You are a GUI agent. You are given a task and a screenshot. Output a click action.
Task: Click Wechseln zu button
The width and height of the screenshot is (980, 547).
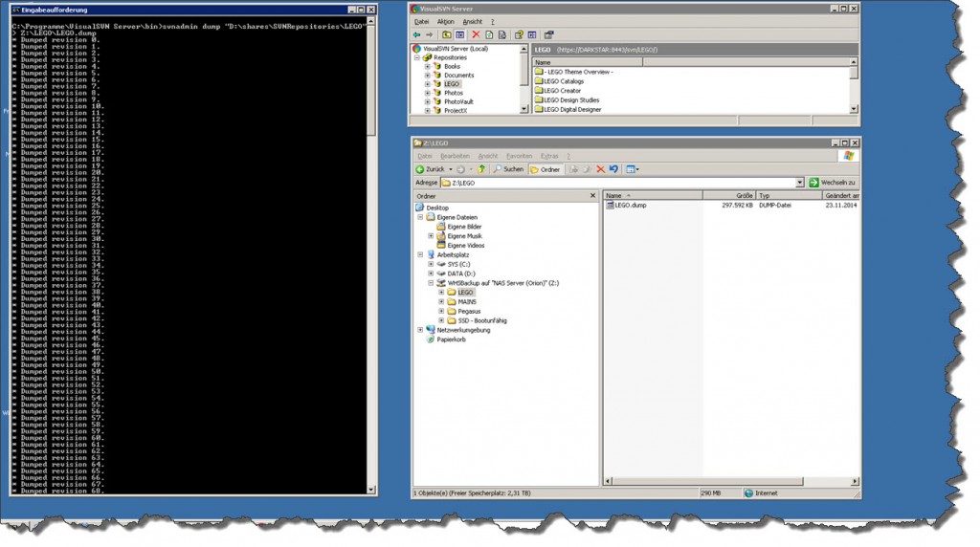click(x=833, y=183)
